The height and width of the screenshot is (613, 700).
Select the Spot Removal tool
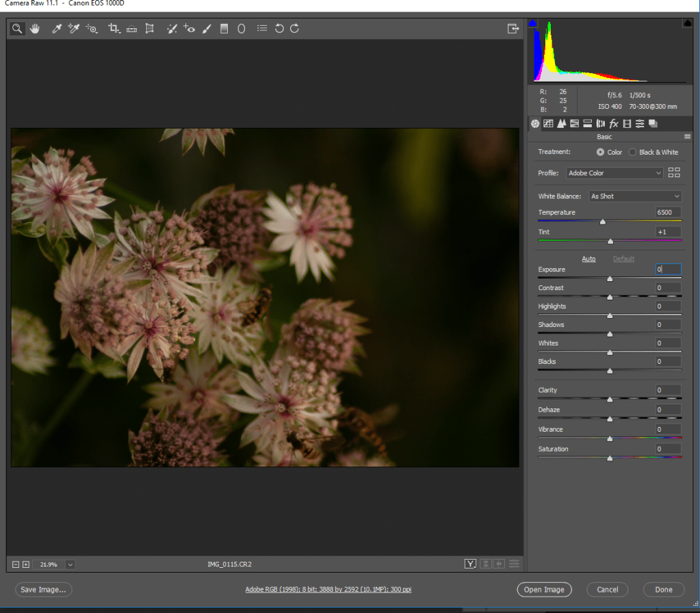click(172, 29)
